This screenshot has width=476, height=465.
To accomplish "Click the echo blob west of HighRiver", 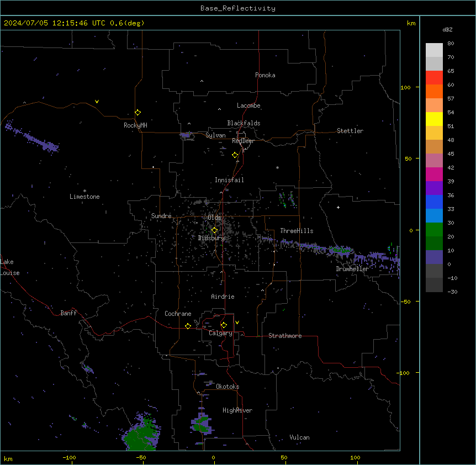I will (201, 424).
